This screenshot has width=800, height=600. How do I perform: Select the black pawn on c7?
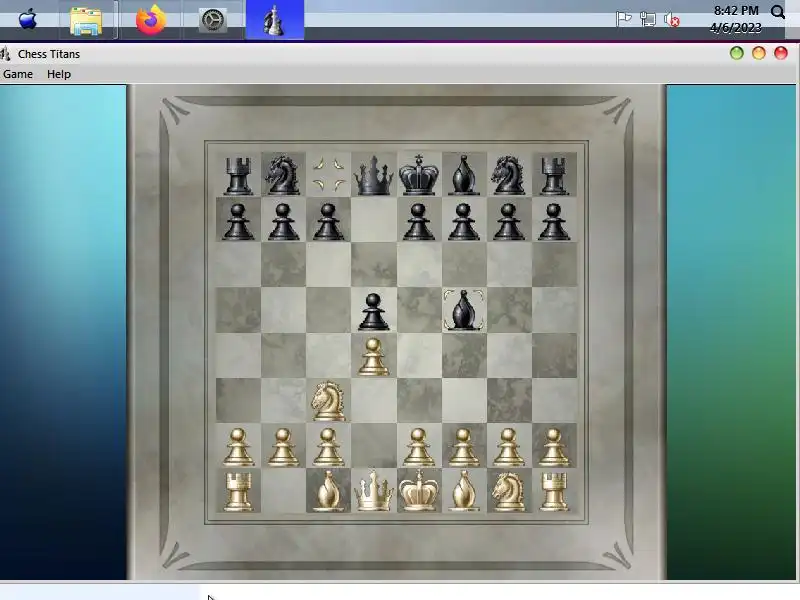point(328,221)
